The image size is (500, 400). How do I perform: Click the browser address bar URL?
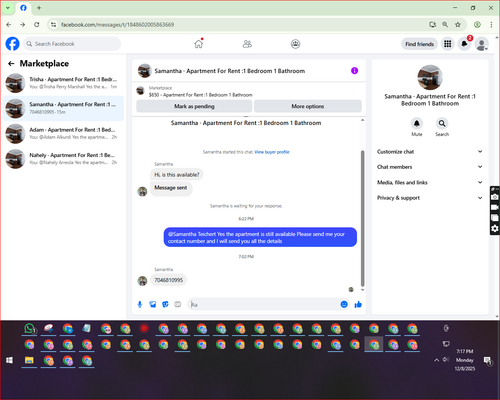click(x=117, y=25)
